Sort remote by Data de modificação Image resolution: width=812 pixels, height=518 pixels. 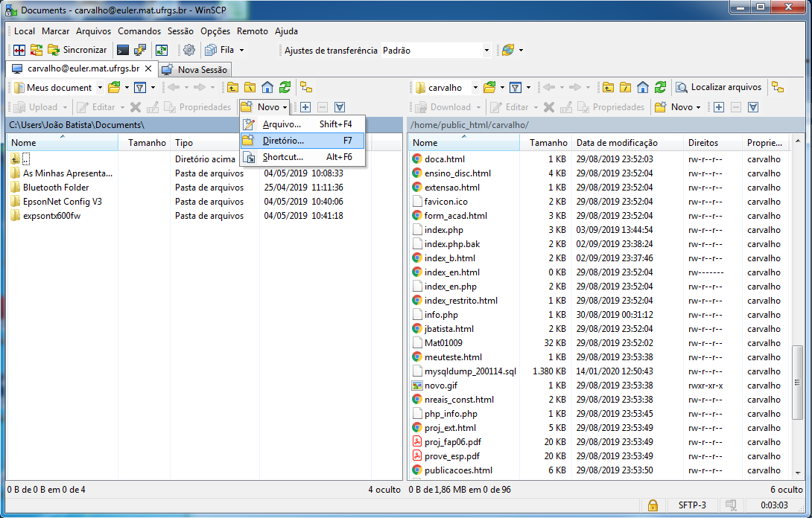click(x=628, y=143)
